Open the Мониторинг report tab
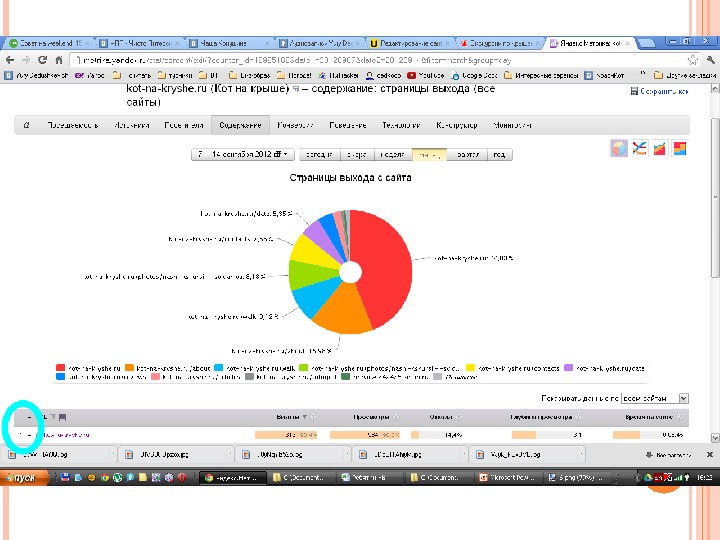This screenshot has width=720, height=540. [x=512, y=125]
